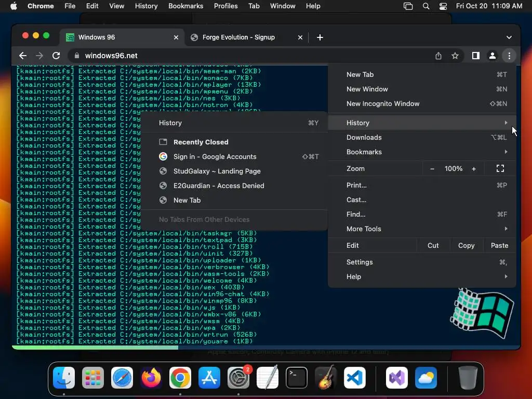Viewport: 532px width, 399px height.
Task: Reopen StudGalaxy ~ Landing Page
Action: 234,171
